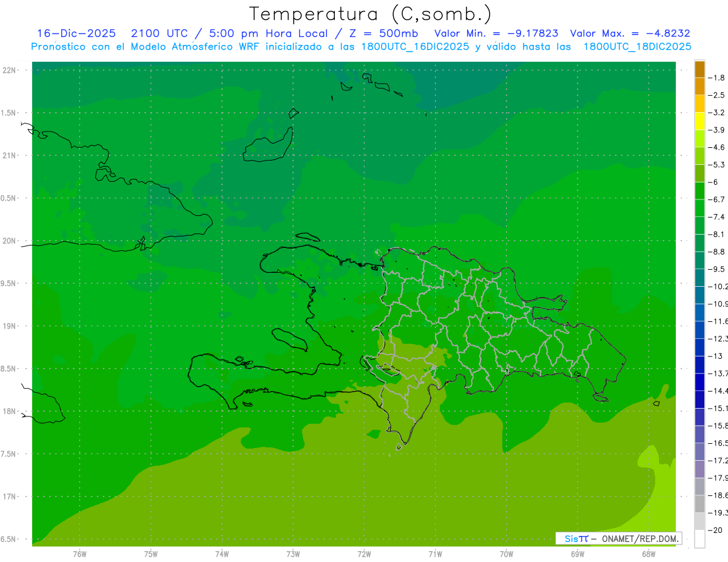Click the '19N' latitude axis label

tap(9, 326)
